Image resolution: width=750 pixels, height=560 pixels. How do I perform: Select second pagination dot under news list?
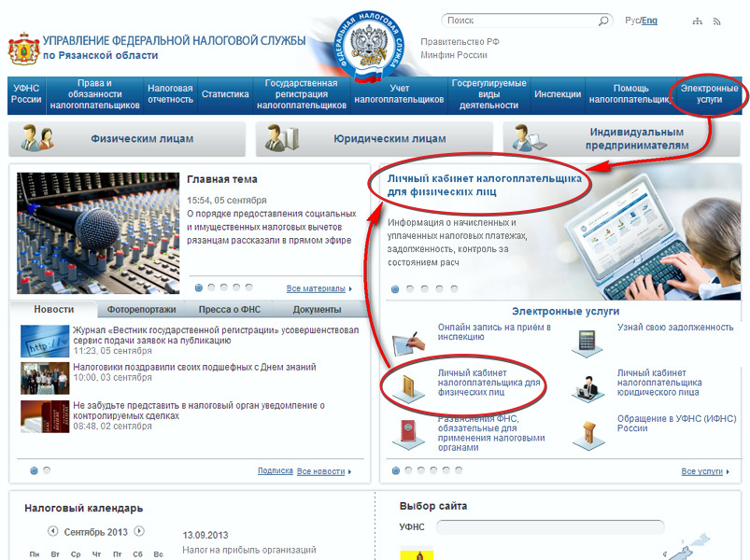(x=47, y=470)
